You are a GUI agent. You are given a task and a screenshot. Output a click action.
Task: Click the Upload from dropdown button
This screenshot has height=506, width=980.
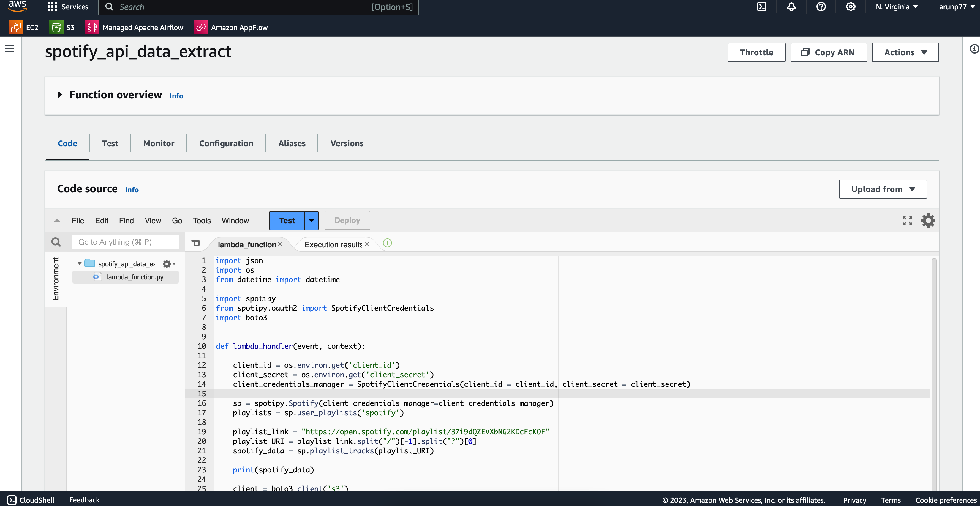tap(883, 189)
